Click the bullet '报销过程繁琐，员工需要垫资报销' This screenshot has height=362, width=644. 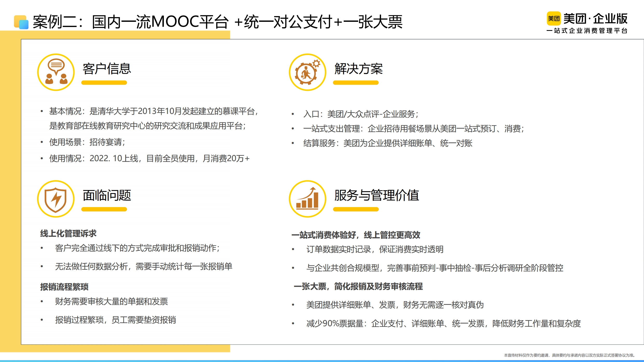click(116, 320)
